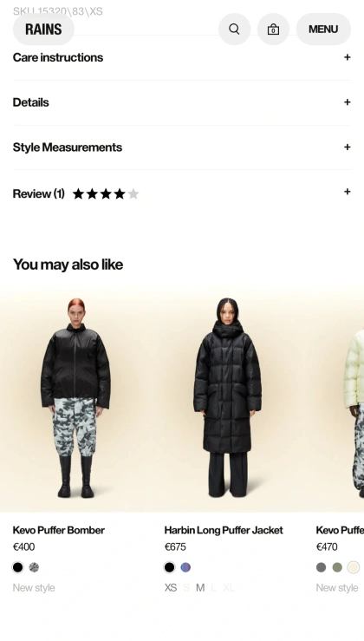Viewport: 364px width, 641px height.
Task: Click the plus icon beside Care instructions
Action: (x=348, y=57)
